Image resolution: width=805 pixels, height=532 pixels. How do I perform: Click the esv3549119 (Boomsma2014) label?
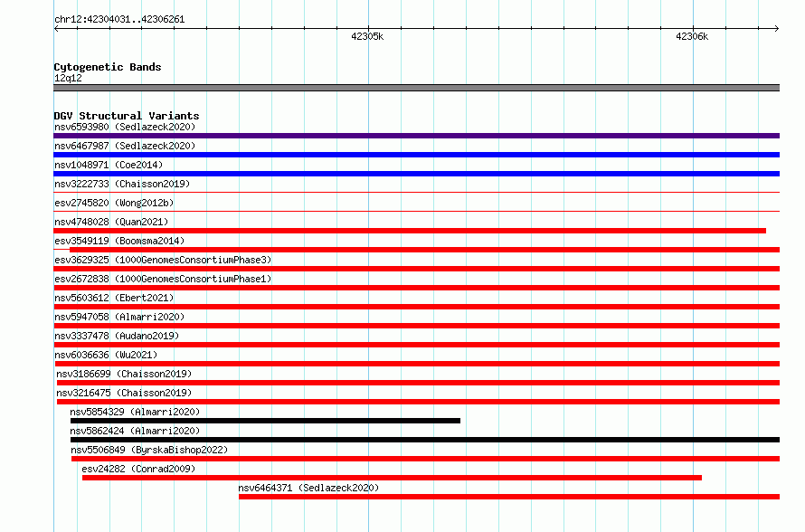click(119, 241)
